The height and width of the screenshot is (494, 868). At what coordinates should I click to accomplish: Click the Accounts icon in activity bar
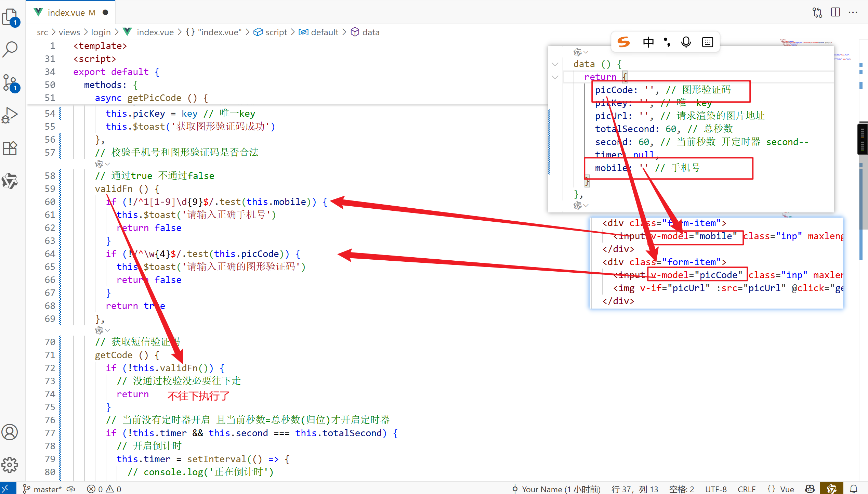point(10,432)
